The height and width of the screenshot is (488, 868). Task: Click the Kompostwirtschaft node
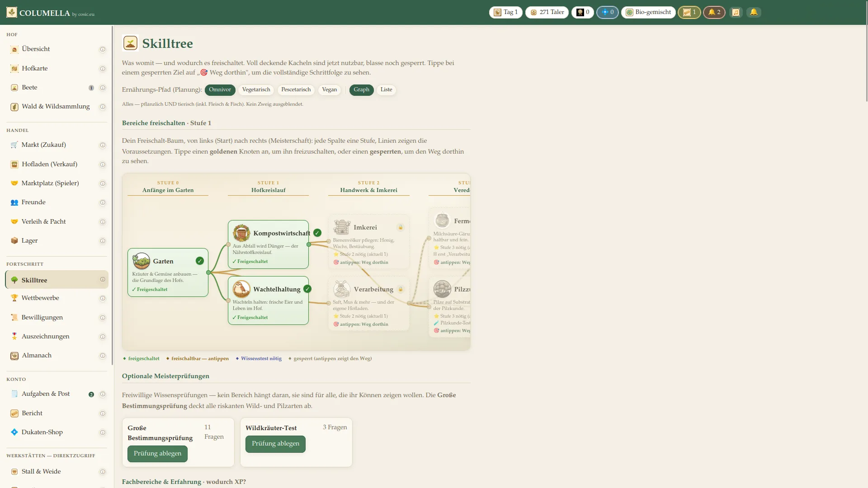tap(268, 244)
